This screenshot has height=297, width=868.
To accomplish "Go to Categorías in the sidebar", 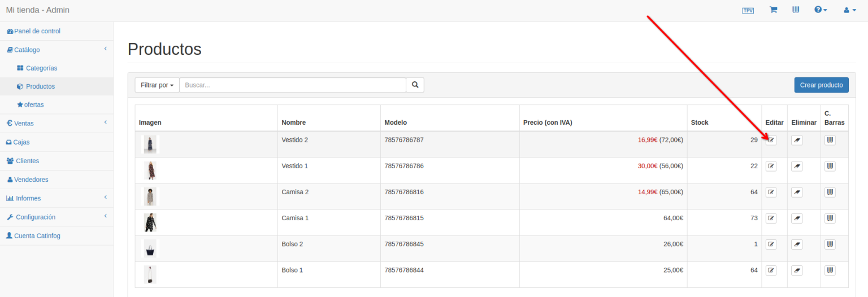I will [41, 68].
